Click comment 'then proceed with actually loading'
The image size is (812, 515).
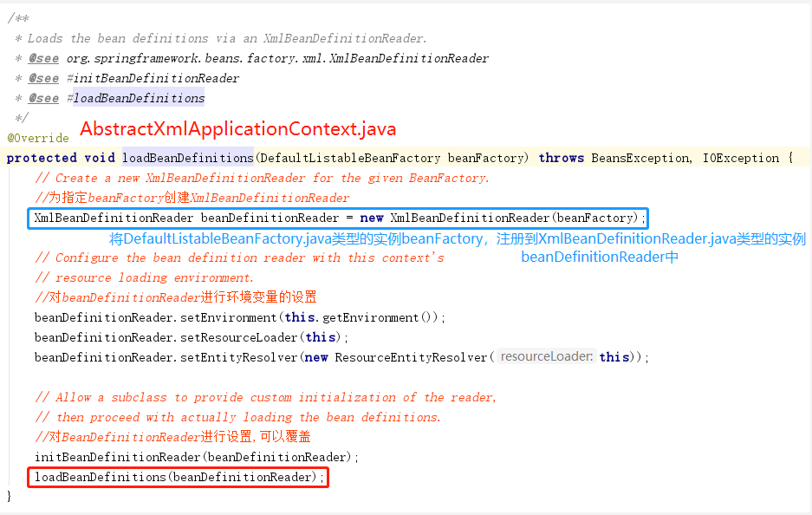tap(237, 417)
